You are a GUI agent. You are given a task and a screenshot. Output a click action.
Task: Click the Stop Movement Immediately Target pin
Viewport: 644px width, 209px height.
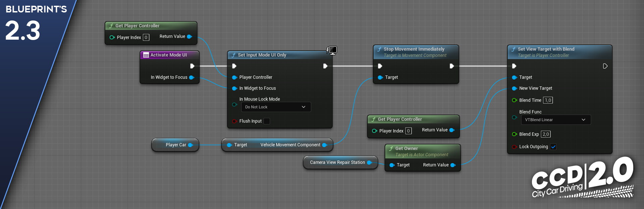coord(380,77)
